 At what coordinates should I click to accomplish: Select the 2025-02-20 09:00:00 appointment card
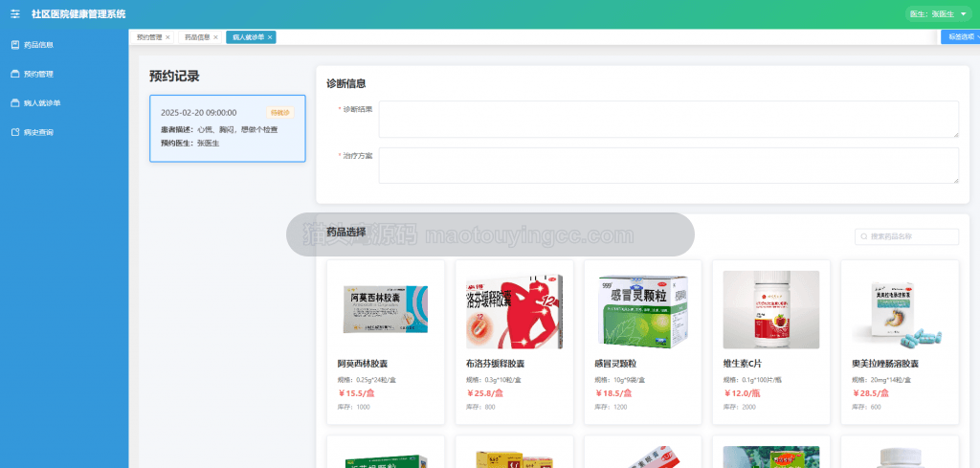pos(228,128)
